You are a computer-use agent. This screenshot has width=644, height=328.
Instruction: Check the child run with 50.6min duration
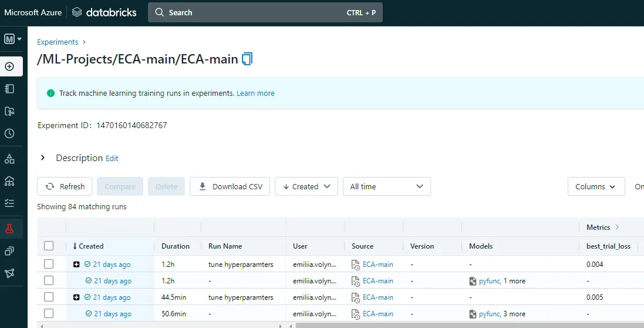click(x=49, y=313)
